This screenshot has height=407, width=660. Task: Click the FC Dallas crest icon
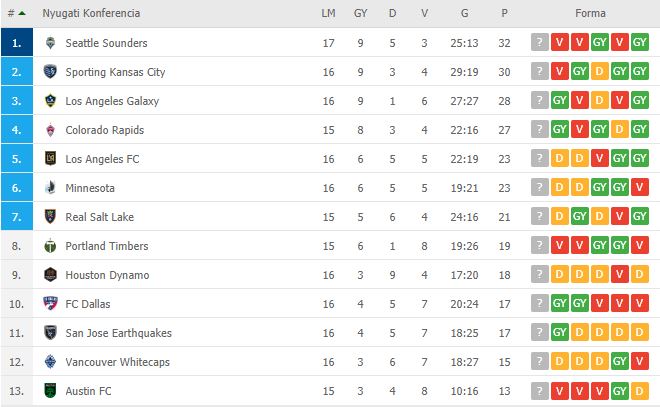point(50,303)
